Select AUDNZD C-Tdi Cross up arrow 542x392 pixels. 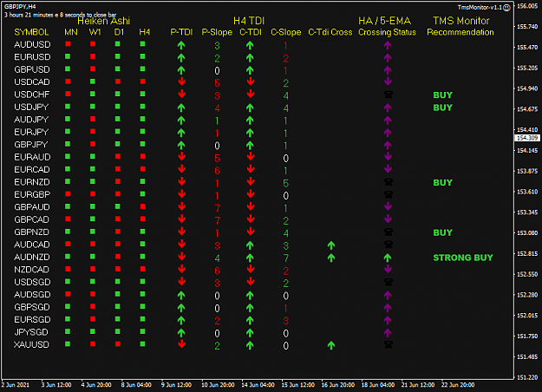[331, 258]
